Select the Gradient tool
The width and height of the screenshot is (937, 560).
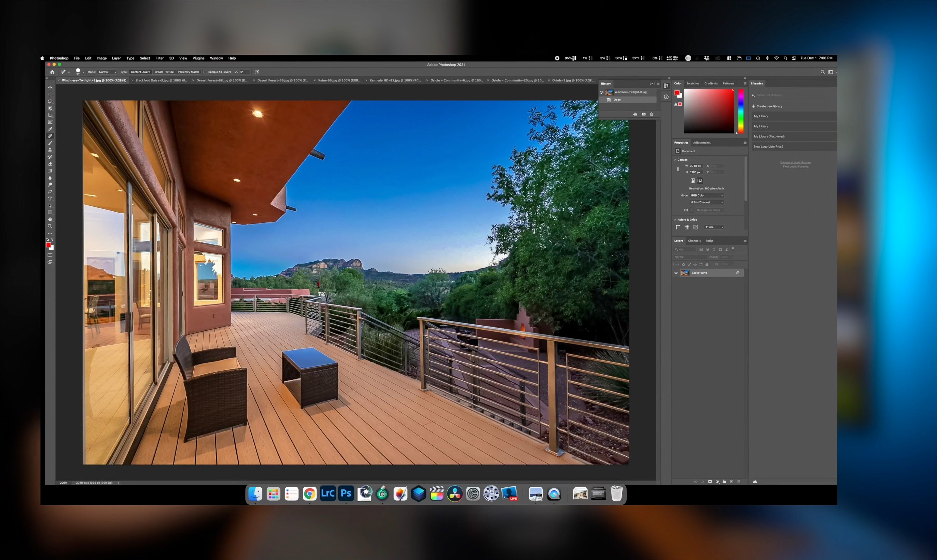click(50, 171)
